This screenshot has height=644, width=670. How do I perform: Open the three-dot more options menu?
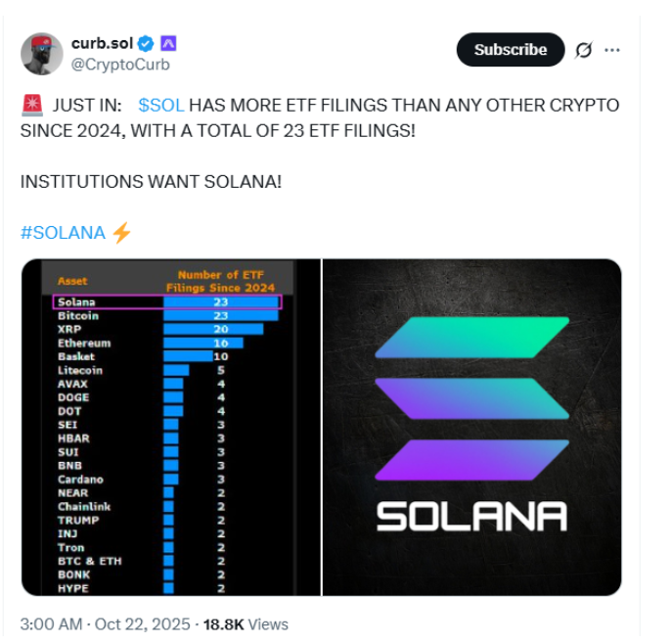point(612,50)
